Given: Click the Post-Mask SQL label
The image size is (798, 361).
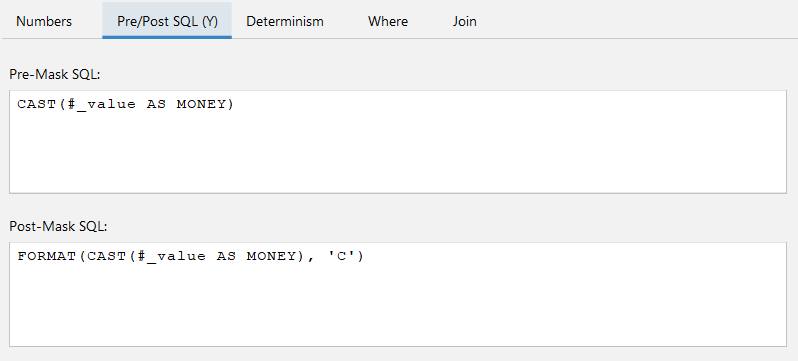Looking at the screenshot, I should [58, 226].
